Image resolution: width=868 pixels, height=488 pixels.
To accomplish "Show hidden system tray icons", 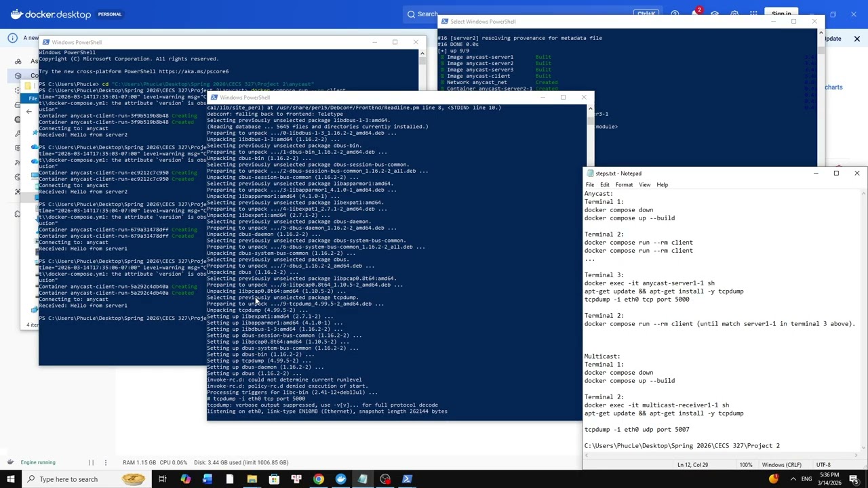I will (793, 479).
